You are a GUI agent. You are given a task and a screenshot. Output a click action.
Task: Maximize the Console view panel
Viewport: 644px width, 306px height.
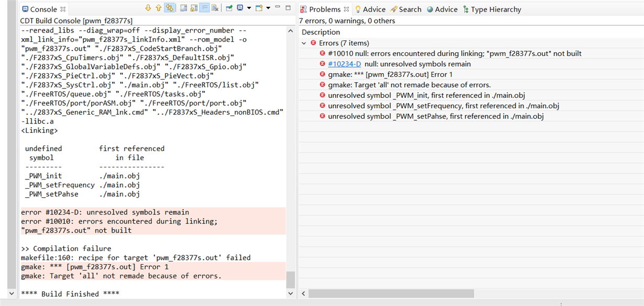[x=288, y=8]
